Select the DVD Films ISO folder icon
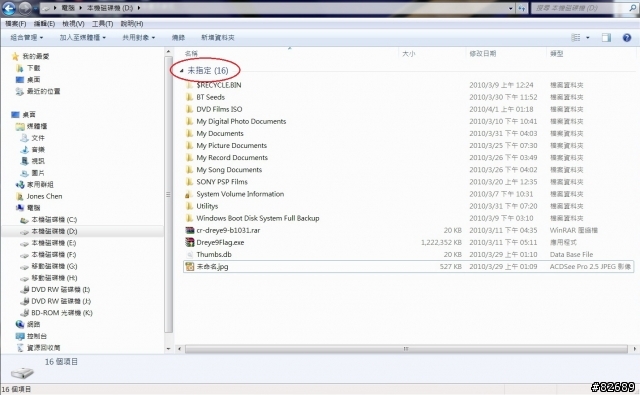 tap(189, 109)
